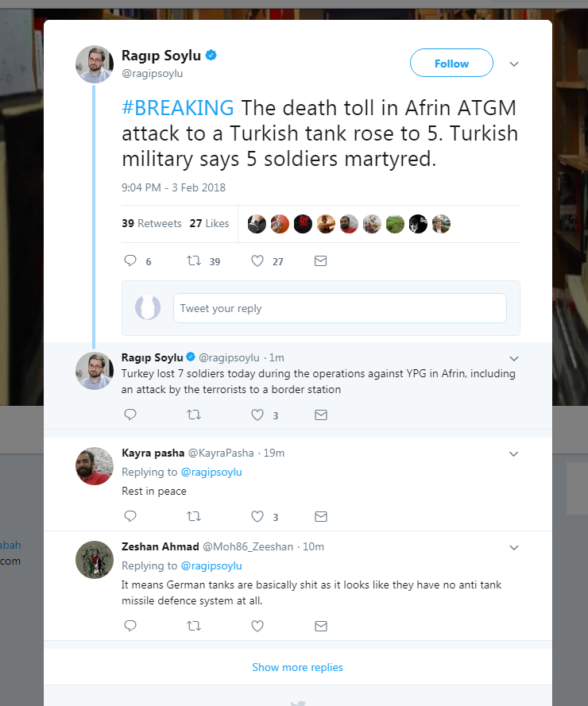Retweet the main Afrin ATGM tweet
Image resolution: width=588 pixels, height=706 pixels.
(193, 261)
